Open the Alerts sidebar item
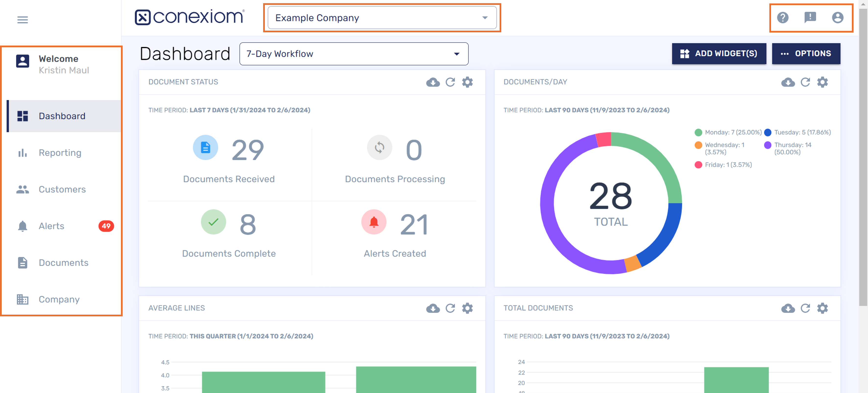Image resolution: width=868 pixels, height=393 pixels. click(51, 226)
